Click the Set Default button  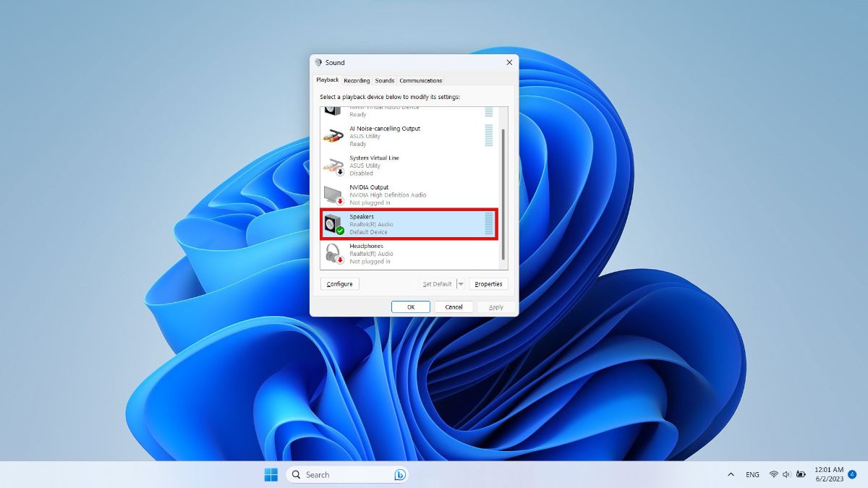pos(438,284)
